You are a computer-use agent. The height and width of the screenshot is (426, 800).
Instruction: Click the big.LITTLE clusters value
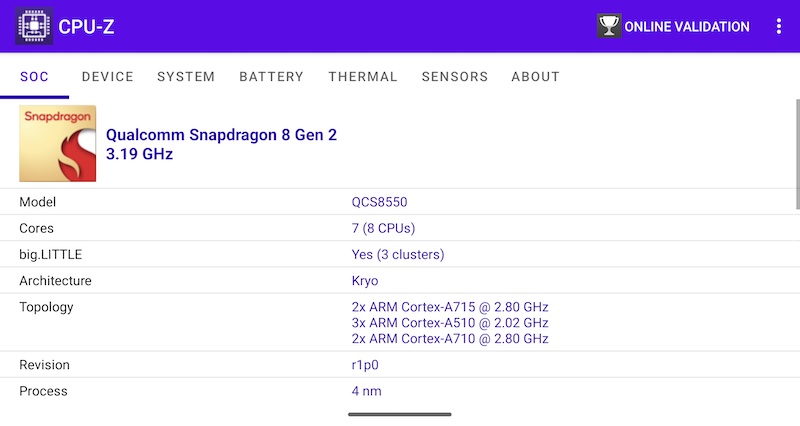(x=398, y=254)
